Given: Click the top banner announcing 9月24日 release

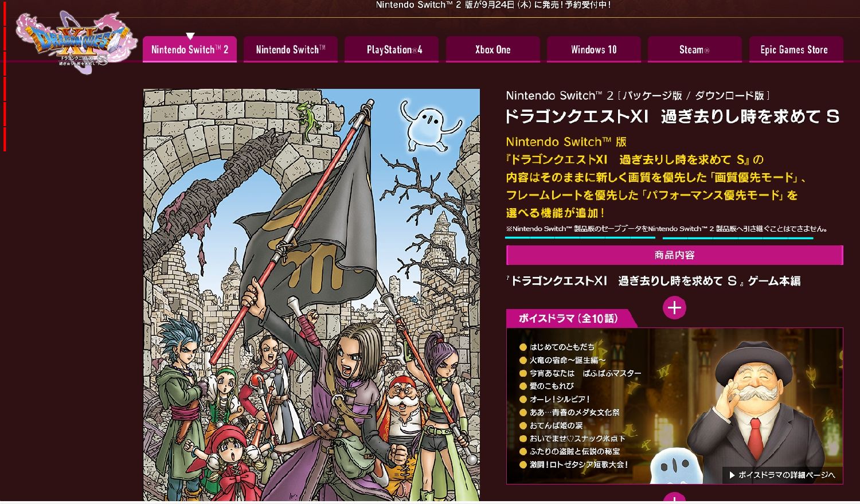Looking at the screenshot, I should 493,5.
